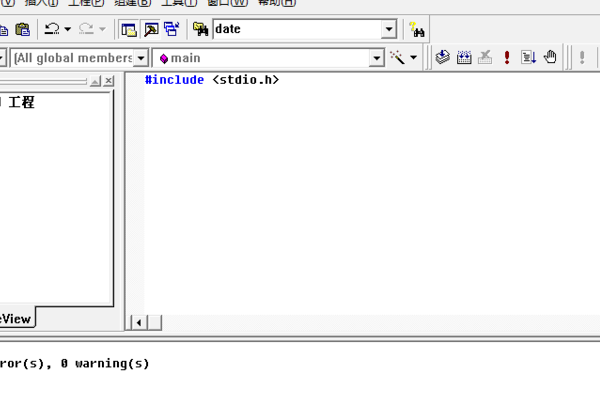Click the Paste clipboard toolbar icon
600x400 pixels.
tap(23, 29)
